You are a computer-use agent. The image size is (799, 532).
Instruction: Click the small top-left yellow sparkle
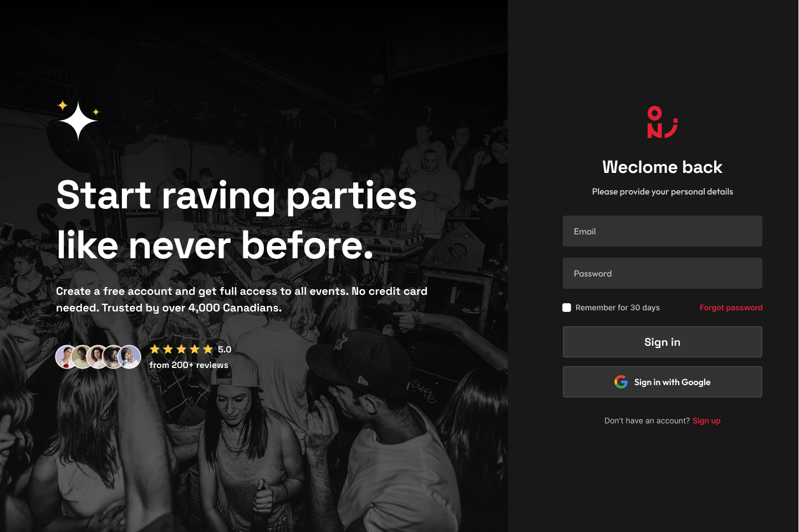63,105
